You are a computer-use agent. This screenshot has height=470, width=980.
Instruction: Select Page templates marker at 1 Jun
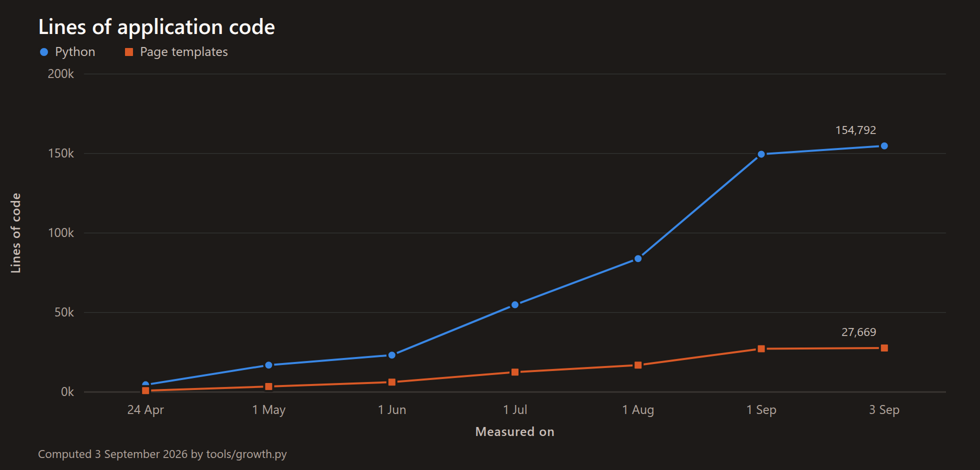(392, 382)
